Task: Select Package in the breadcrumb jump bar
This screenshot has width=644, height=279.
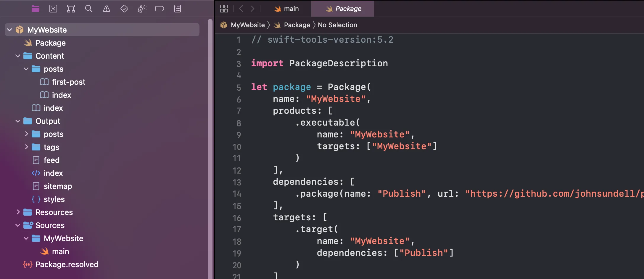Action: click(x=297, y=25)
